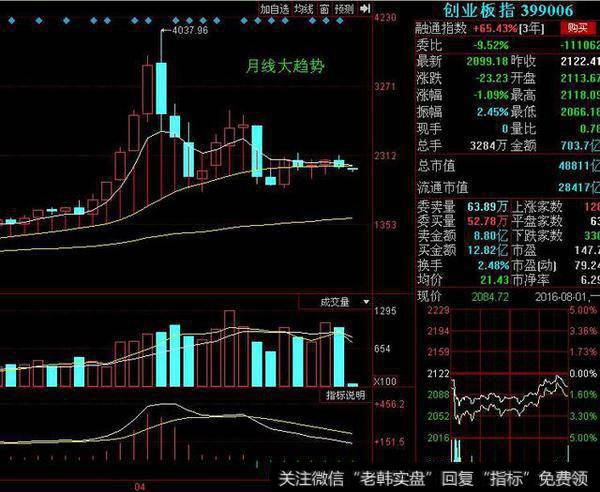Click the first blue diamond marker at the chart's top edge

coord(11,20)
